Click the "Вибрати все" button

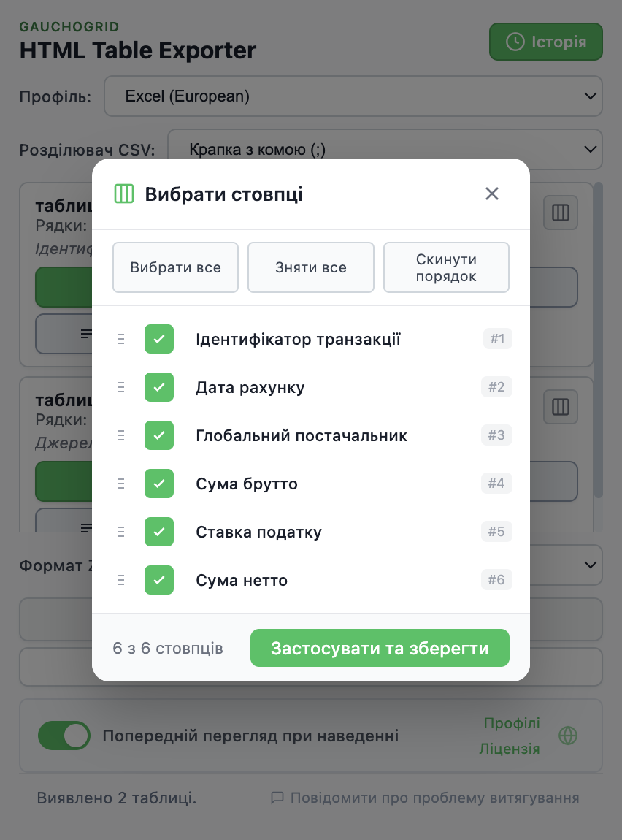(175, 267)
